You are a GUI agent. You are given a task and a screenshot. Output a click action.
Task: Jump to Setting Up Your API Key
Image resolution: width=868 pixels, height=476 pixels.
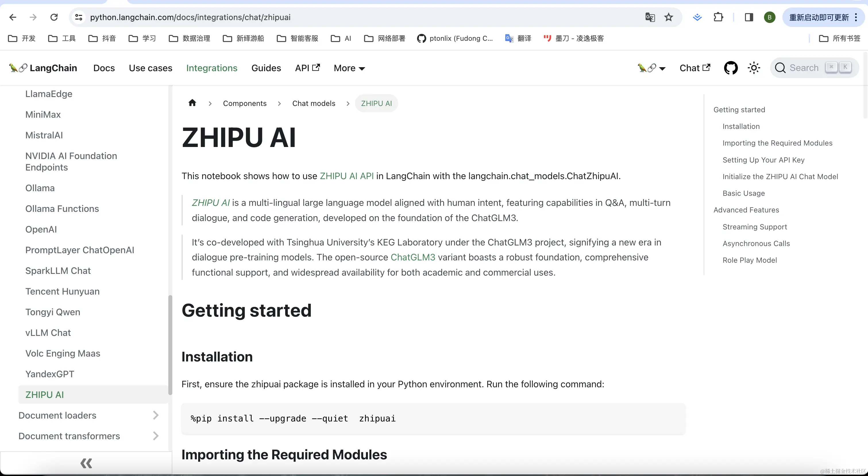(x=763, y=160)
